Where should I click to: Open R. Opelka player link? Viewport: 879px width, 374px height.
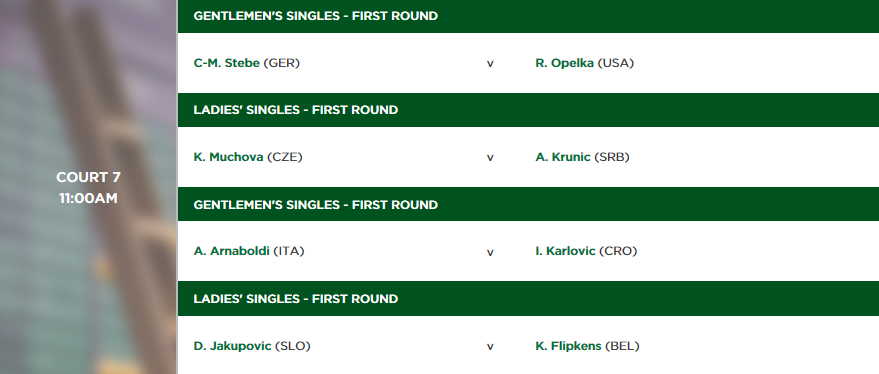[x=565, y=63]
